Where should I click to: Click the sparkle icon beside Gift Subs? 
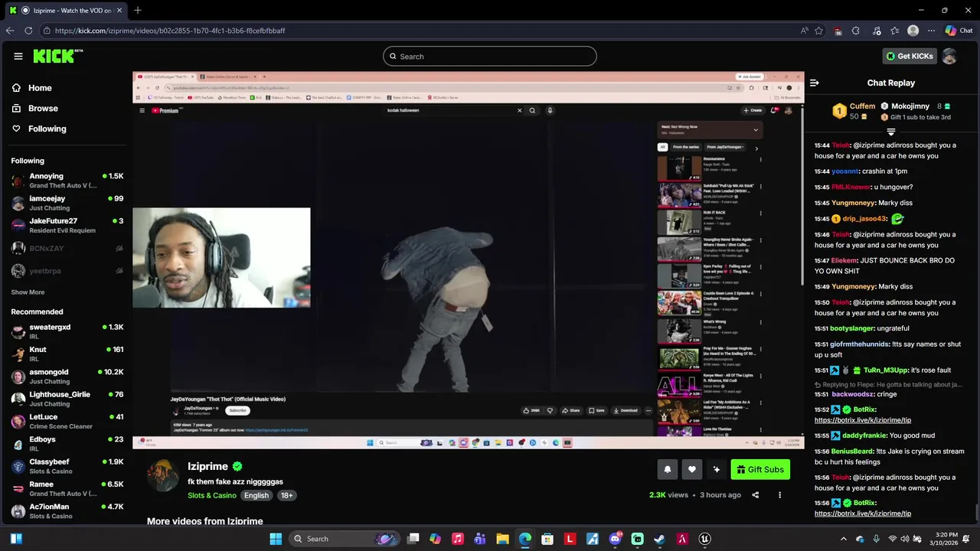(x=717, y=469)
